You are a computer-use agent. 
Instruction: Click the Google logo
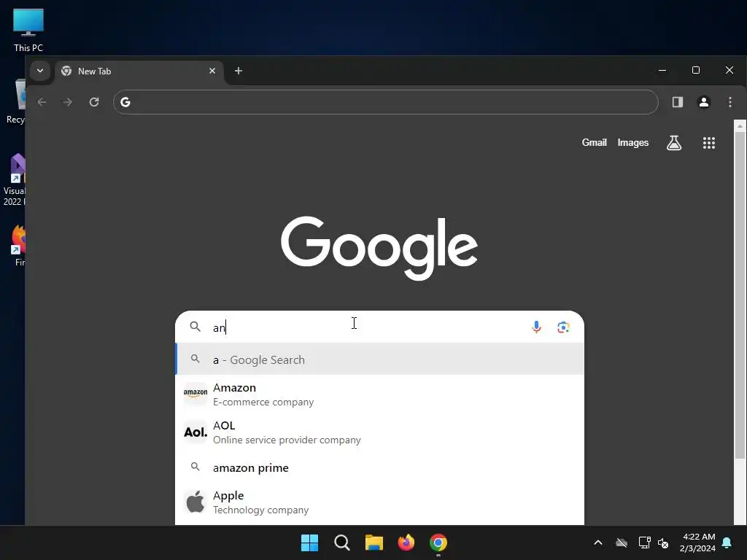coord(379,248)
